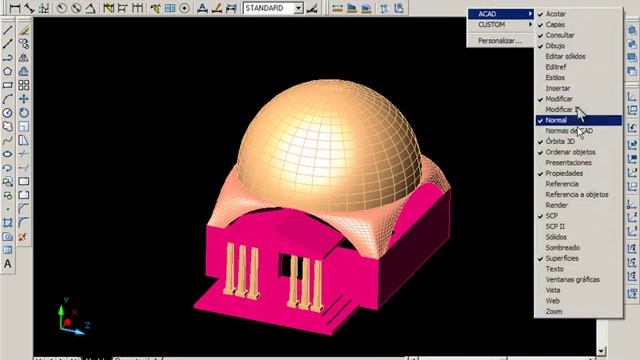The image size is (640, 360).
Task: Choose the Scale tool
Action: click(x=24, y=127)
